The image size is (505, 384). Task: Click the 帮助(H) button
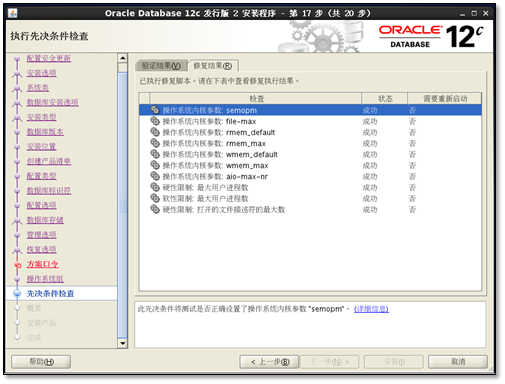41,362
